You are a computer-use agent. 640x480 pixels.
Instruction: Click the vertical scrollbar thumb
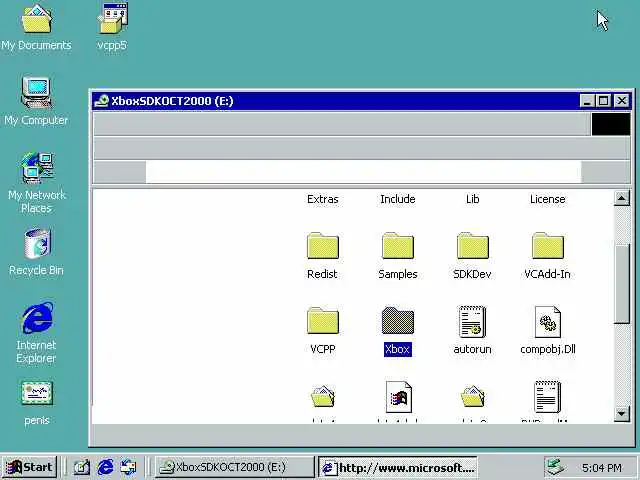pyautogui.click(x=622, y=284)
